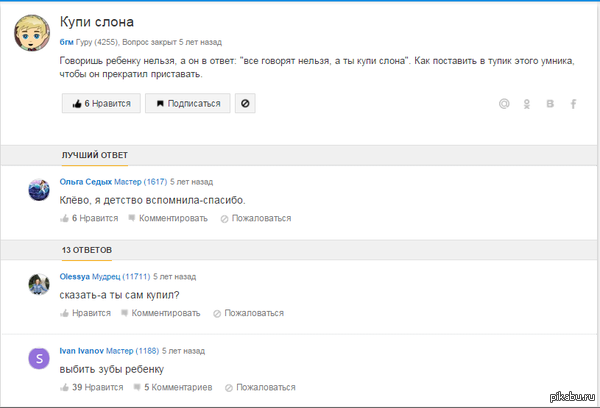The height and width of the screenshot is (408, 600).
Task: Click Комментировать under Olessya's answer
Action: [161, 313]
